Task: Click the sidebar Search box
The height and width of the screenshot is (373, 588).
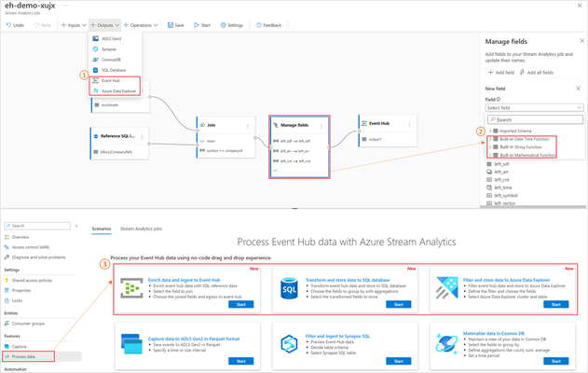Action: click(x=37, y=226)
